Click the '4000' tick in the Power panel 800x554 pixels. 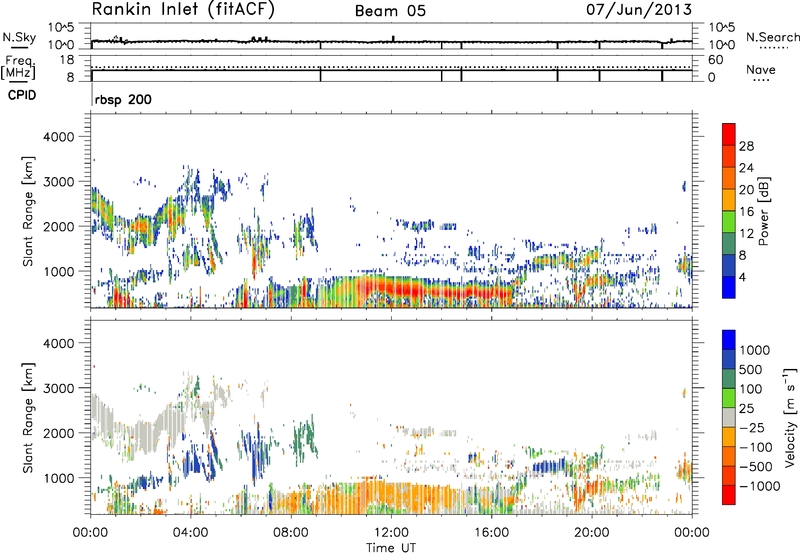coord(58,137)
